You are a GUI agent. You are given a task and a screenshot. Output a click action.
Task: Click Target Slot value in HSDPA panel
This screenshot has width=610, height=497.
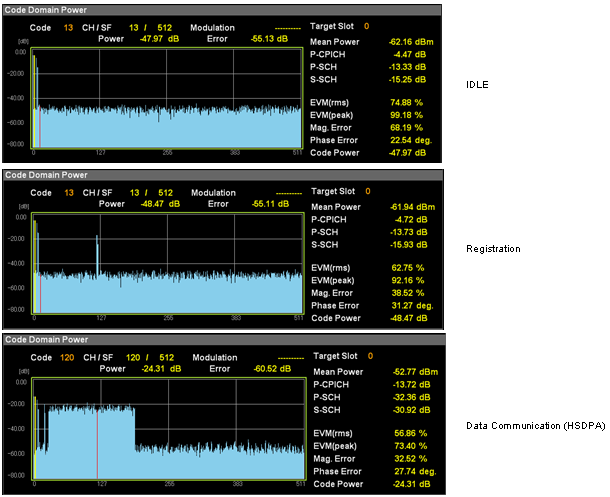[x=370, y=356]
